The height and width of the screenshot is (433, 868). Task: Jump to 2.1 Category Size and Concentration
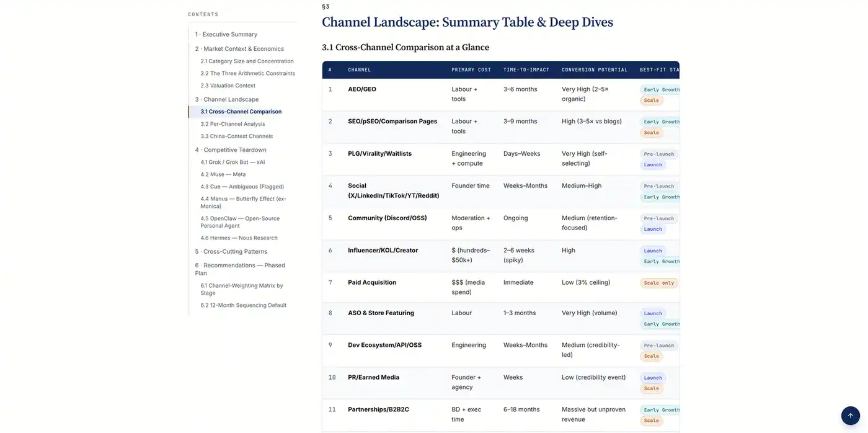pos(247,61)
